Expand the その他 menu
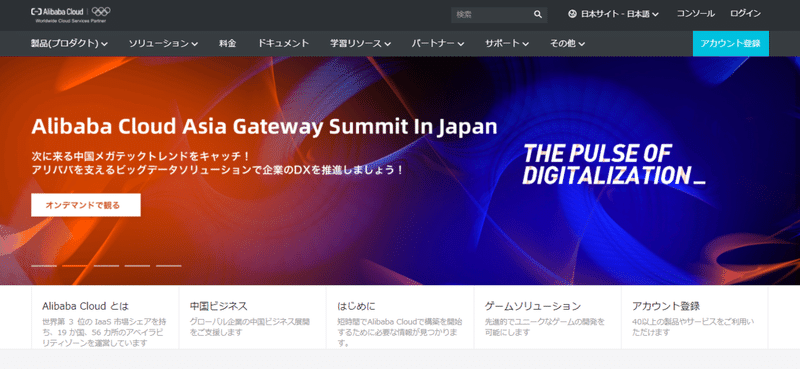This screenshot has height=369, width=800. (567, 44)
